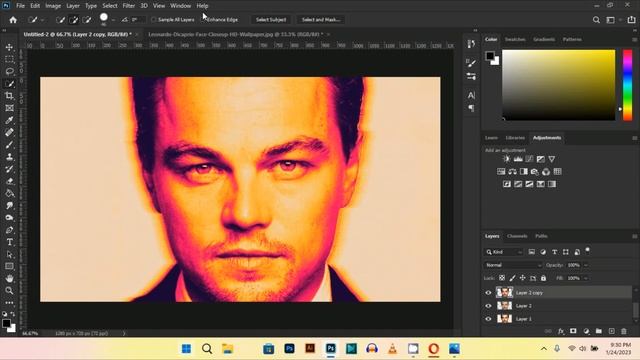Screen dimensions: 640x360
Task: Open layer style fx menu
Action: pyautogui.click(x=561, y=331)
